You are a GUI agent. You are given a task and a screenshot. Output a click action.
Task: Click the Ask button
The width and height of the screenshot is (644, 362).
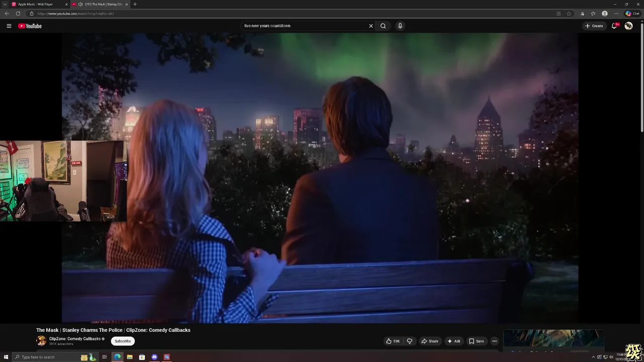[454, 341]
